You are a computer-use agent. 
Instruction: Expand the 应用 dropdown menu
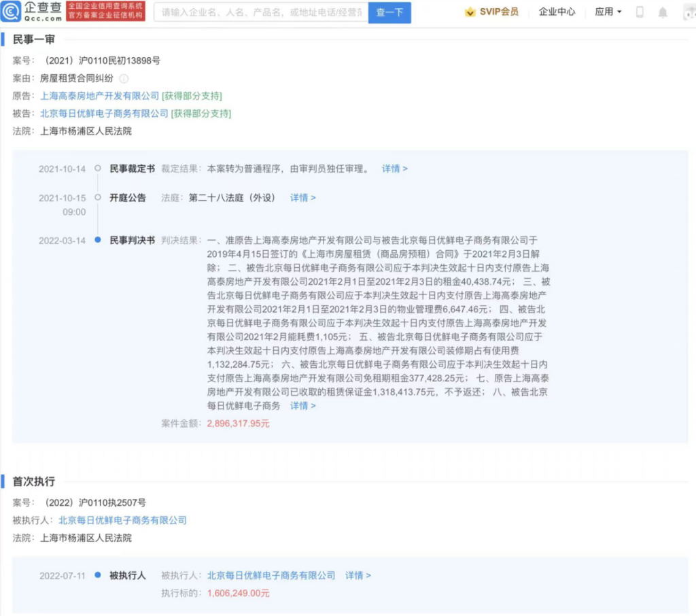click(608, 12)
